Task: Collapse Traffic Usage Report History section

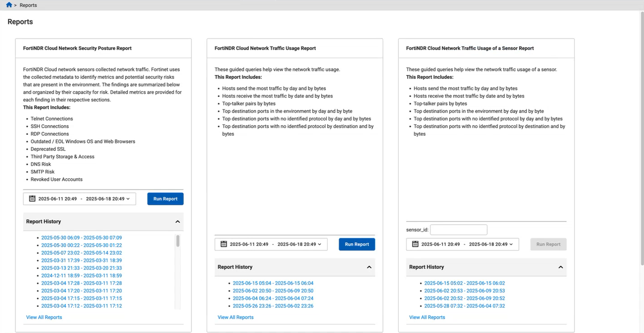Action: [369, 267]
